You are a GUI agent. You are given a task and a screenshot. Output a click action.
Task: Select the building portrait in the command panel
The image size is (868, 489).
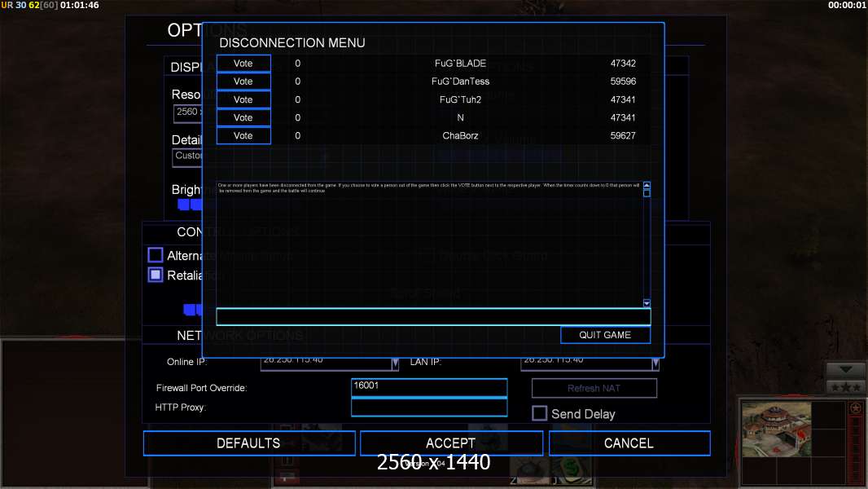[775, 429]
